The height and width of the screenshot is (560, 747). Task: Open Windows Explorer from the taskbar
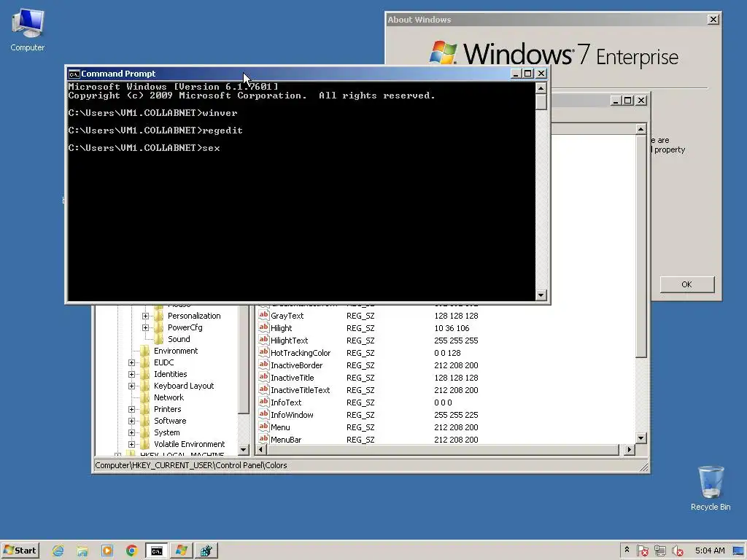(x=82, y=551)
